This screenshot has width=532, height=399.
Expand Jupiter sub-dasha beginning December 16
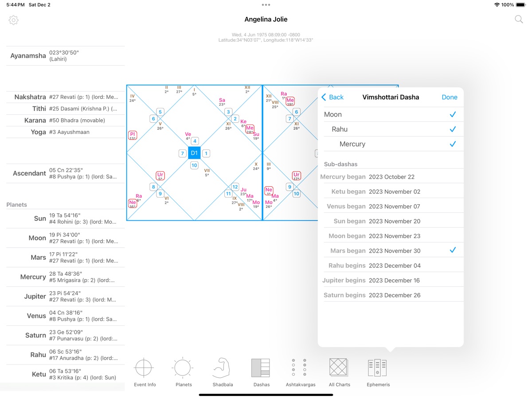point(391,280)
